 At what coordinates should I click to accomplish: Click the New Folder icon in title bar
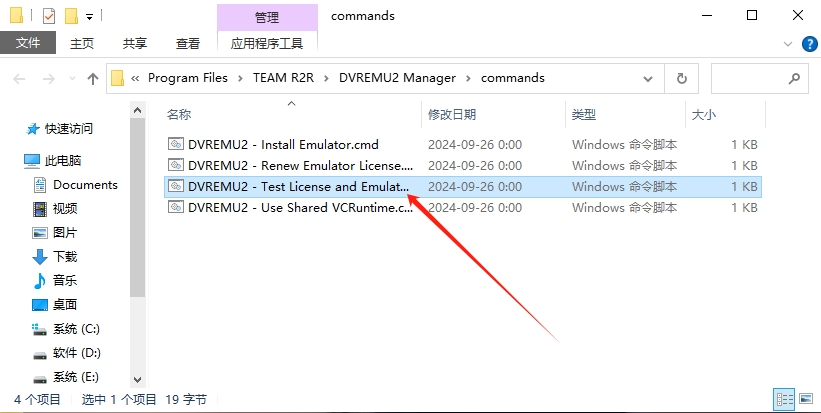(x=70, y=16)
